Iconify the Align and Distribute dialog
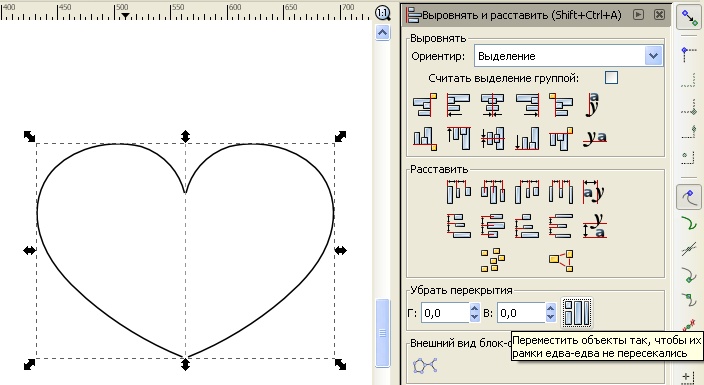704x385 pixels. (x=638, y=14)
